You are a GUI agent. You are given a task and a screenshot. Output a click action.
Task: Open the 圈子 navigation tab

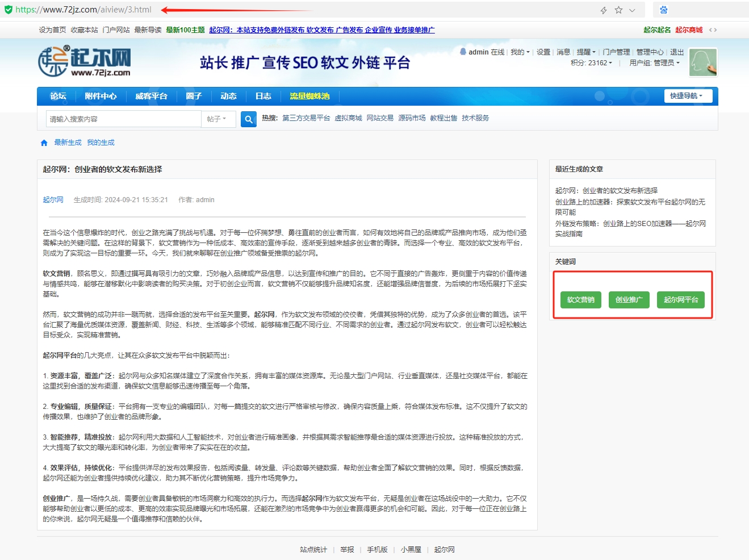pyautogui.click(x=194, y=96)
